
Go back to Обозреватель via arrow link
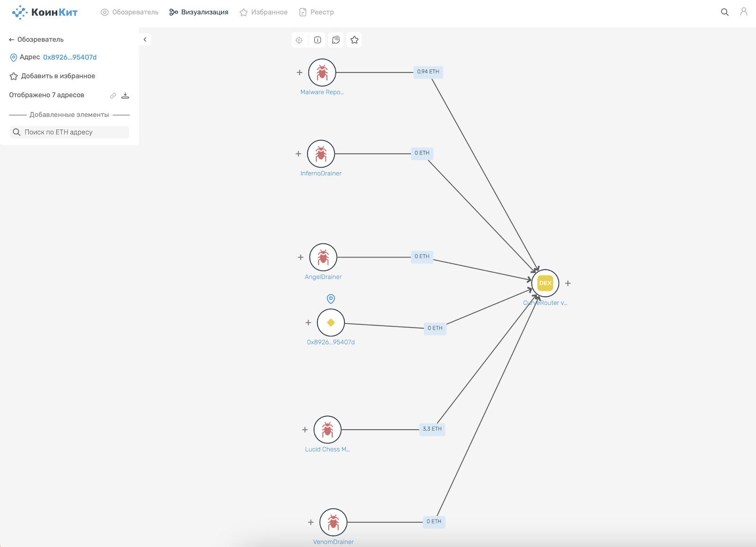point(36,40)
